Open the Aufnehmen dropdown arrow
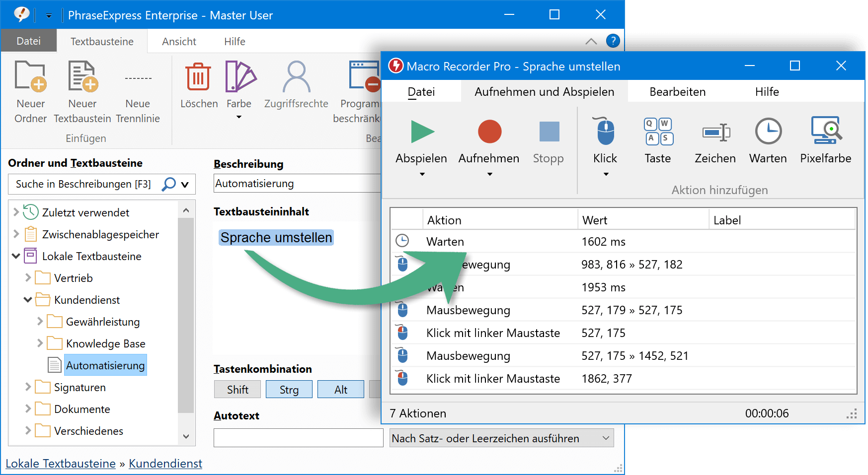This screenshot has width=868, height=475. pos(490,174)
